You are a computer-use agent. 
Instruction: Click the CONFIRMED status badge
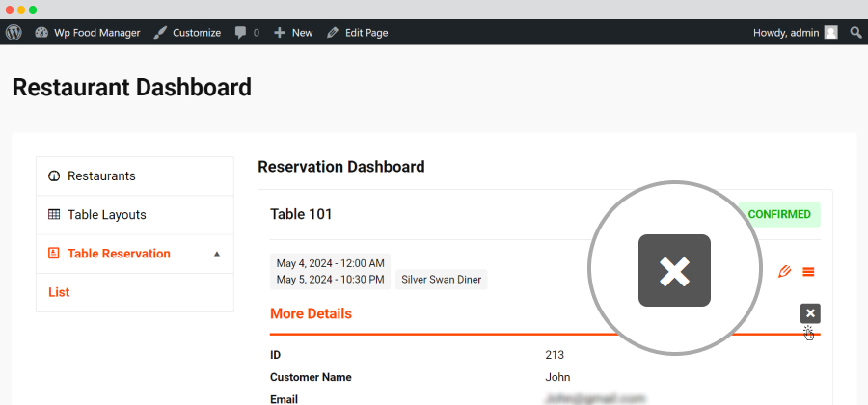pos(779,215)
